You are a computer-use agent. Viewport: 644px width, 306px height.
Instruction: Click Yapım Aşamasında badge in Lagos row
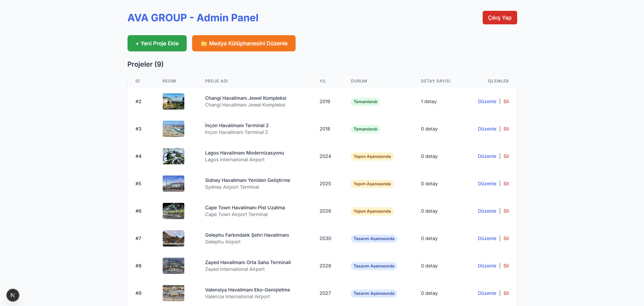(x=372, y=157)
